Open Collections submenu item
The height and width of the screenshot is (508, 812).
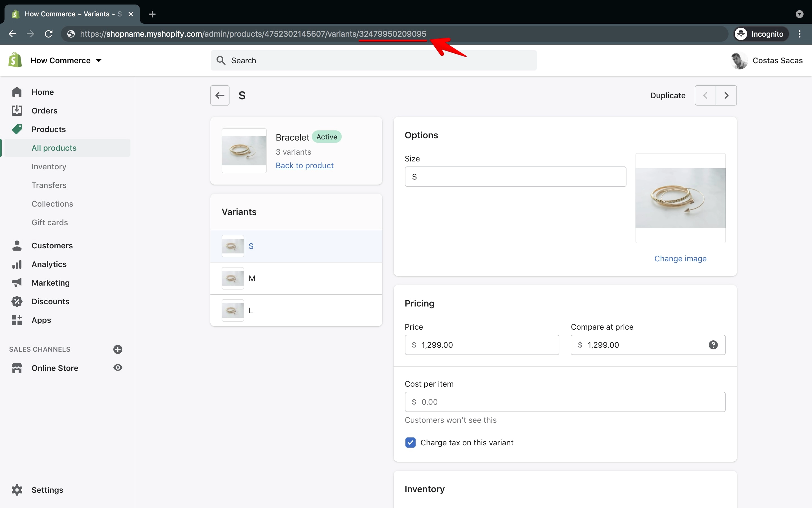52,204
